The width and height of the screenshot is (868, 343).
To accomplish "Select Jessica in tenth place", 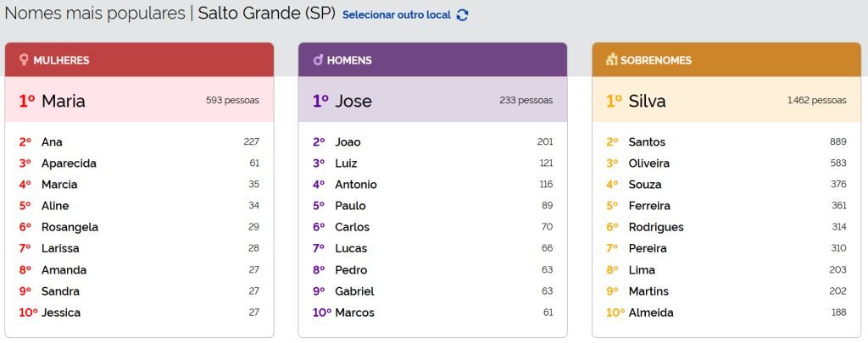I will coord(61,313).
